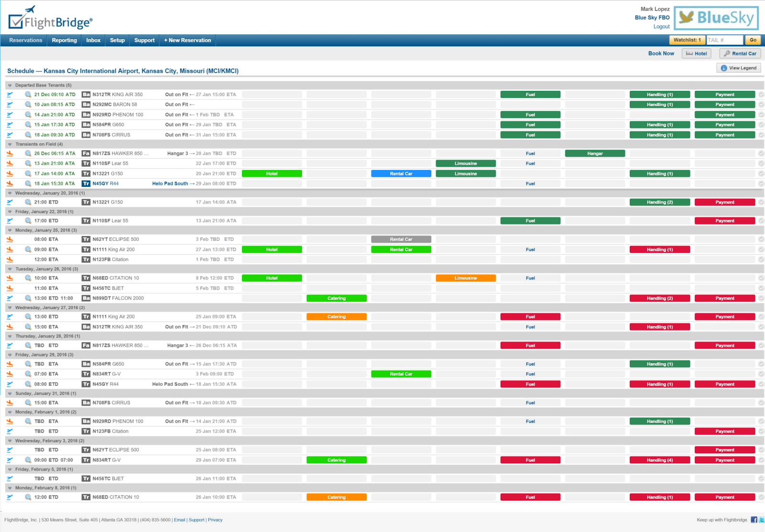Click the orange Limousine status for N68ED
The height and width of the screenshot is (532, 765).
click(x=466, y=278)
